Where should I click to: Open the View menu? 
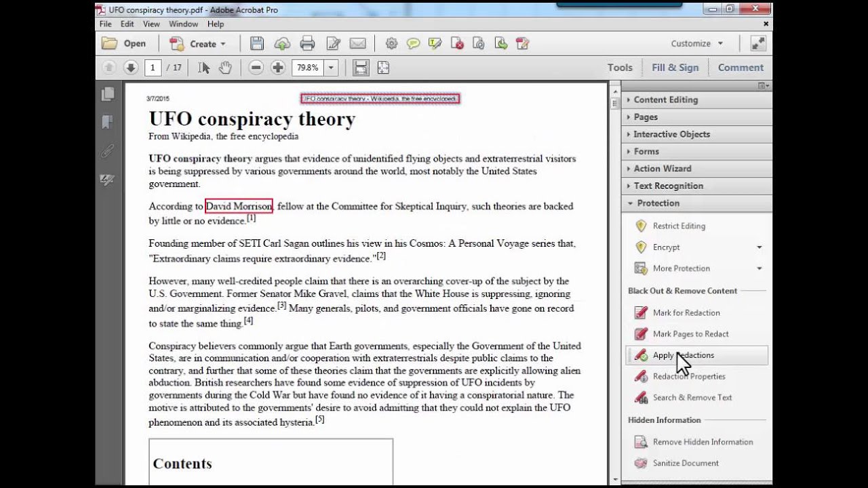[151, 24]
